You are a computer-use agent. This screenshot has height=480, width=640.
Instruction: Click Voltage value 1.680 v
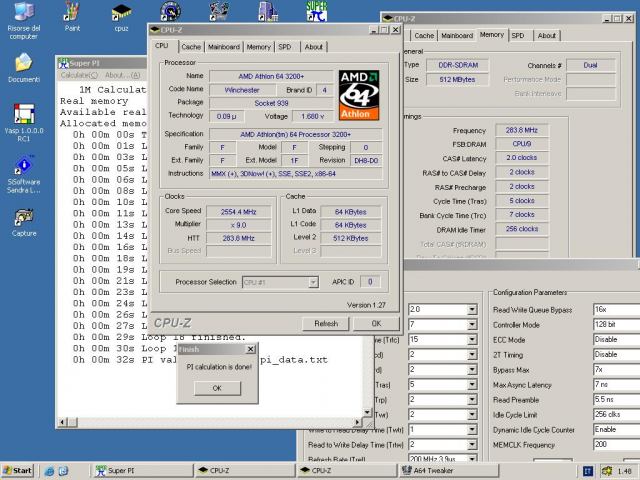[x=312, y=117]
